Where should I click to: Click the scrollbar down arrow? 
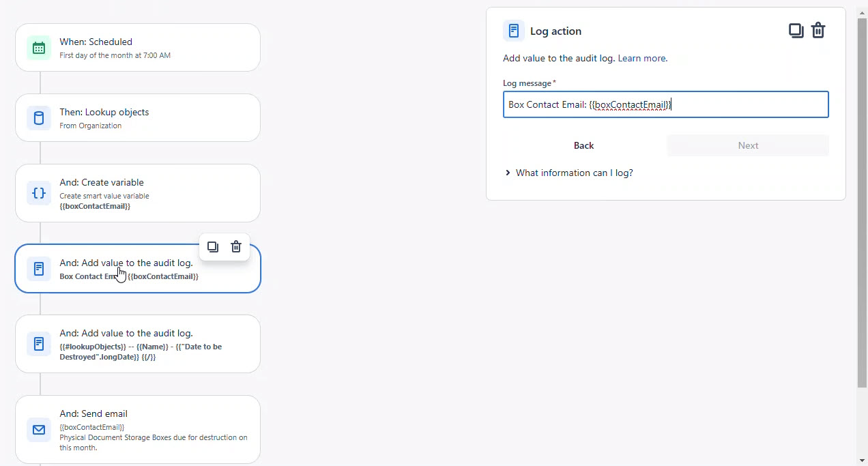[862, 460]
